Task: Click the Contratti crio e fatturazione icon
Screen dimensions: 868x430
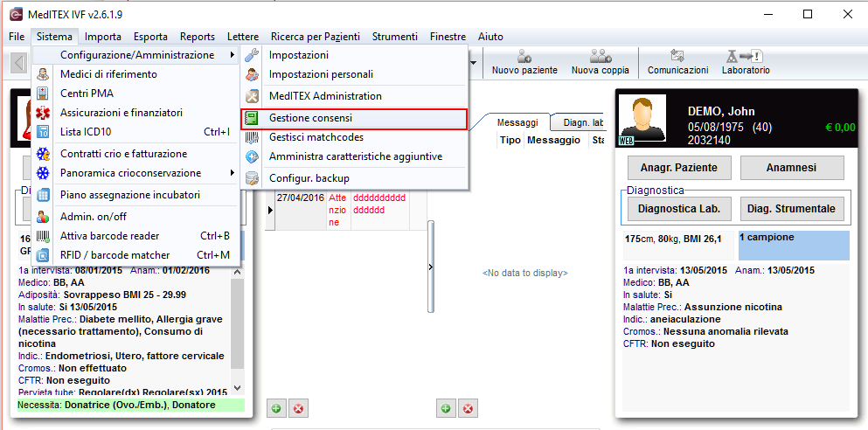Action: 43,154
